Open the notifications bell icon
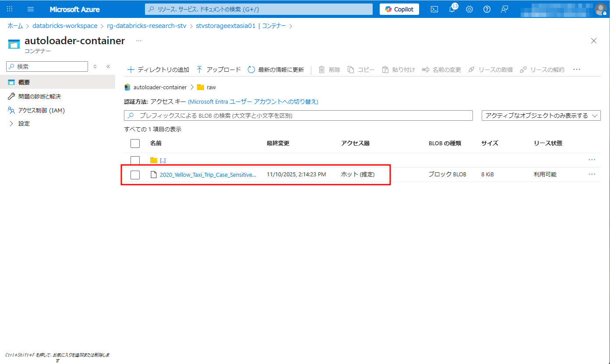The width and height of the screenshot is (610, 364). click(x=452, y=9)
